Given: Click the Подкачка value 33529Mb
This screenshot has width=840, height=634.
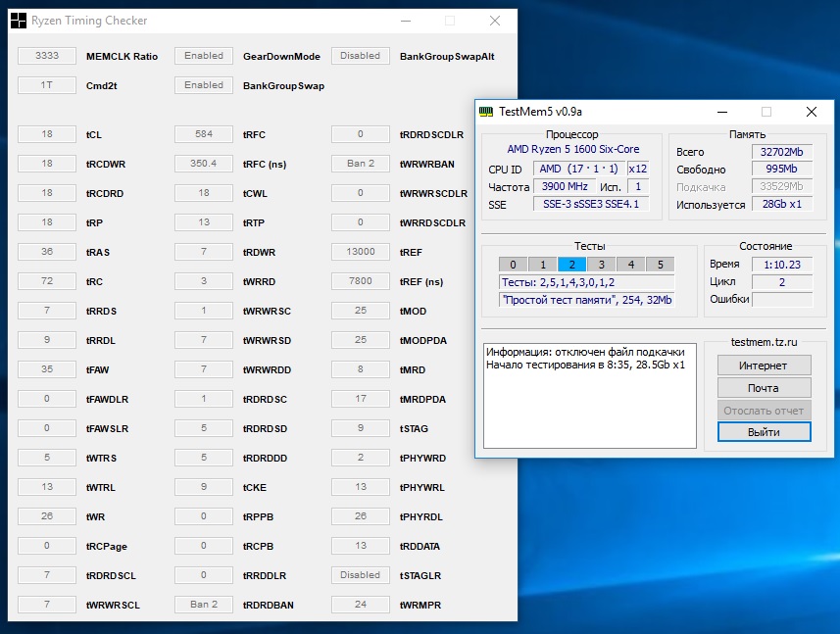Looking at the screenshot, I should tap(781, 186).
